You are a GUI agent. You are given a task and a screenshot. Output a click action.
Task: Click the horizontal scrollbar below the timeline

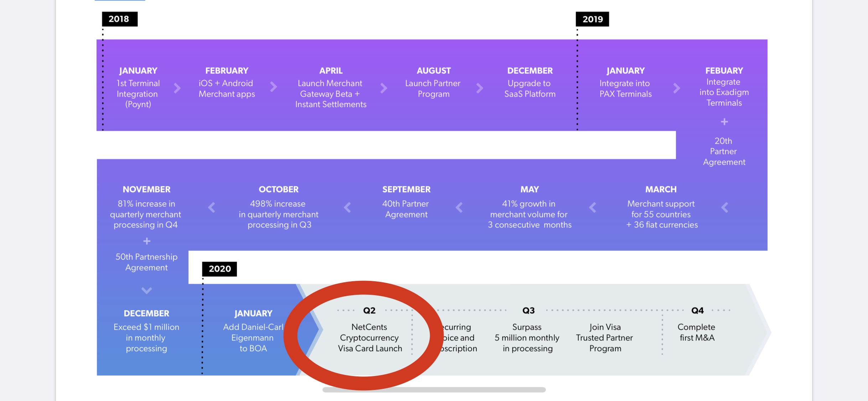click(x=434, y=390)
